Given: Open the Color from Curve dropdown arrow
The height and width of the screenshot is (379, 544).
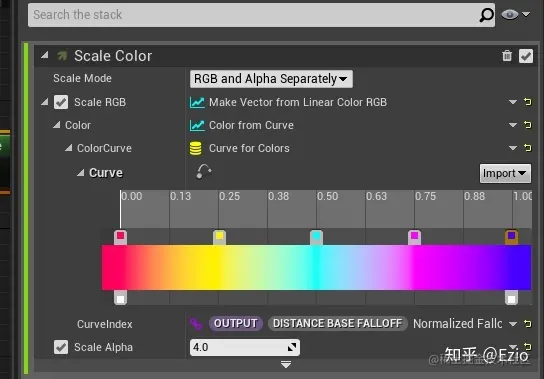Looking at the screenshot, I should (513, 125).
